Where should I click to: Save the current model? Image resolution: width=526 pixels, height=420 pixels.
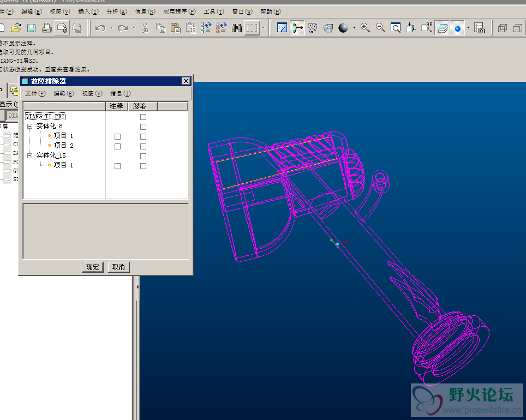31,28
